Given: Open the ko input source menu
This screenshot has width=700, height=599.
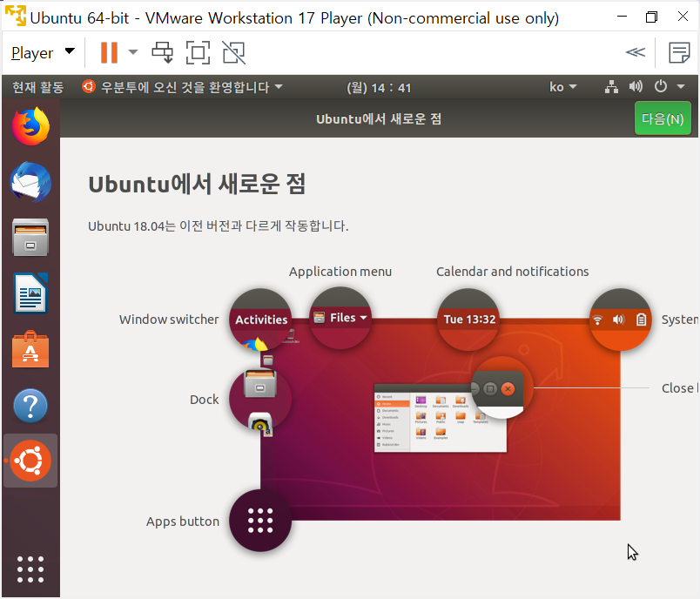Looking at the screenshot, I should click(x=562, y=86).
